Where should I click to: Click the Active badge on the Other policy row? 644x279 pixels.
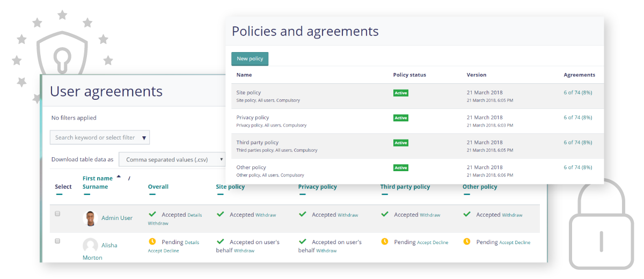click(x=401, y=167)
